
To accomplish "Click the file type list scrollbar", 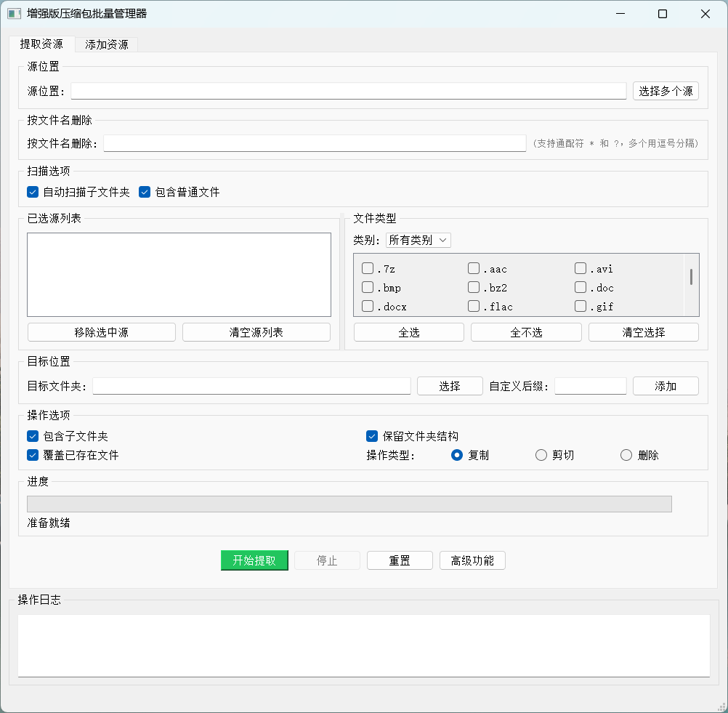I will point(691,277).
